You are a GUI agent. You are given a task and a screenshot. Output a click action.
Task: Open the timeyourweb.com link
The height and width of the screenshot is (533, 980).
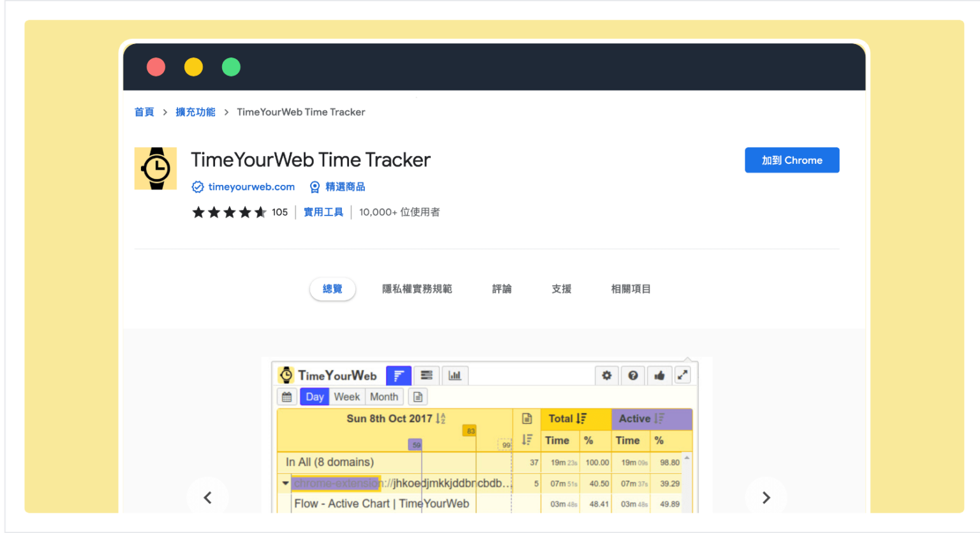tap(250, 186)
